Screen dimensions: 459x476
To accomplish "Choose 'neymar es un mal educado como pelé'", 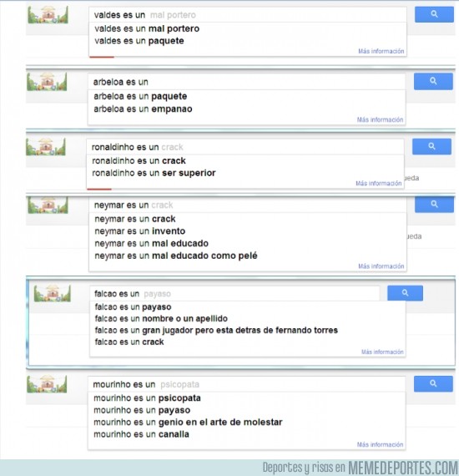I will point(176,256).
